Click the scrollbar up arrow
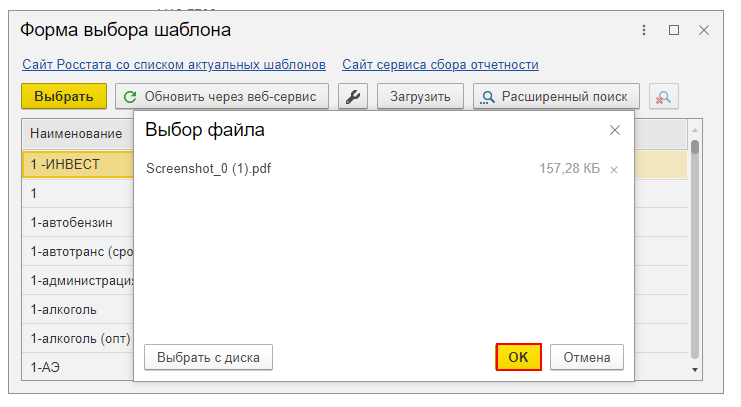 tap(695, 130)
